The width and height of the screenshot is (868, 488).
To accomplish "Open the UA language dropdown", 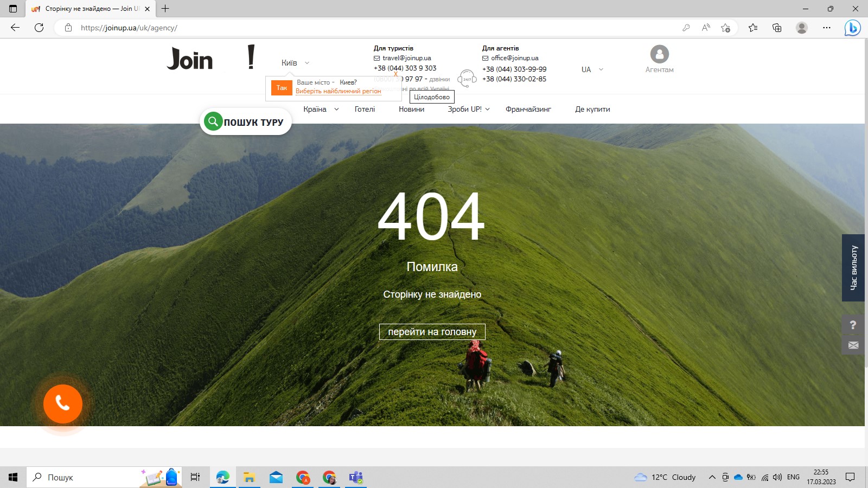I will click(x=592, y=69).
